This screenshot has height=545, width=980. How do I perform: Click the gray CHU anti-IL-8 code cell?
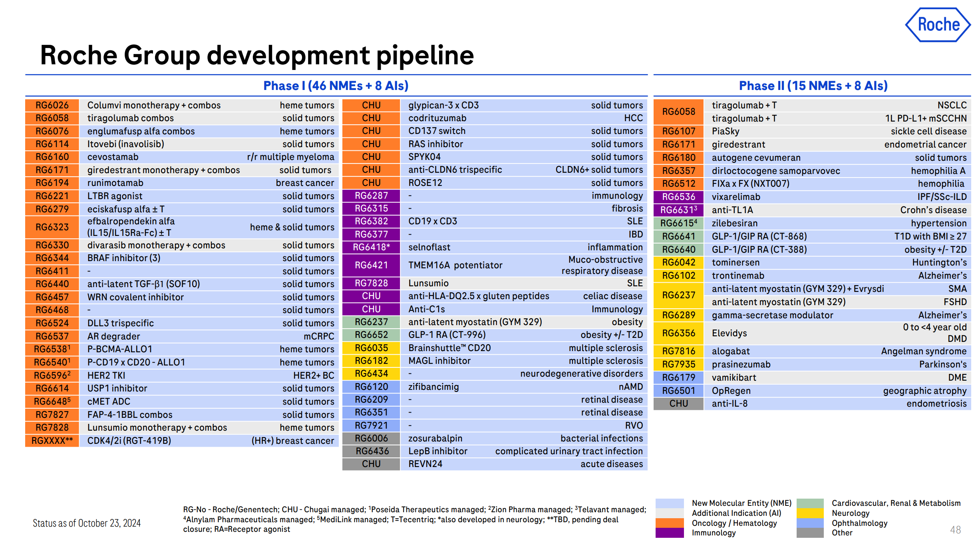tap(678, 403)
